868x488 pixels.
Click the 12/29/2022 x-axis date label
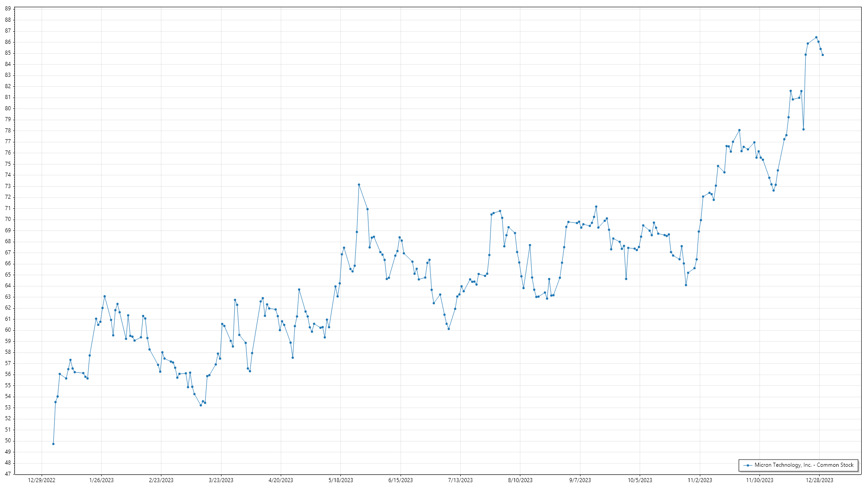point(42,480)
